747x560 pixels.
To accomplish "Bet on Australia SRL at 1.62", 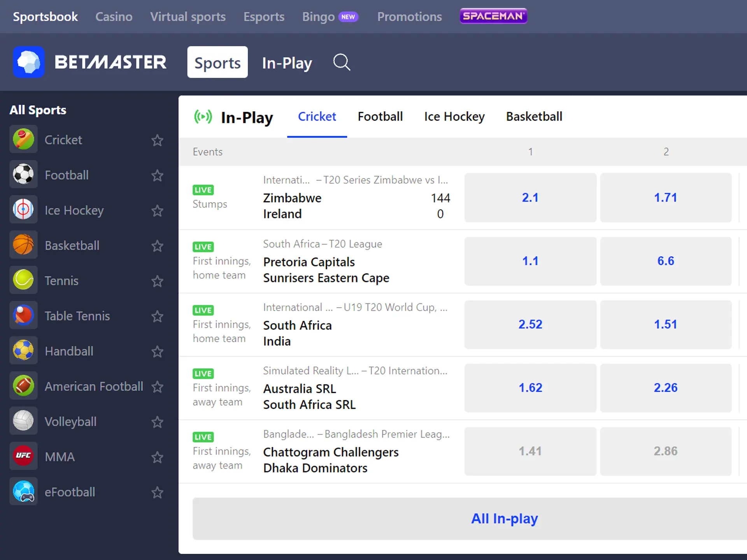I will click(530, 388).
